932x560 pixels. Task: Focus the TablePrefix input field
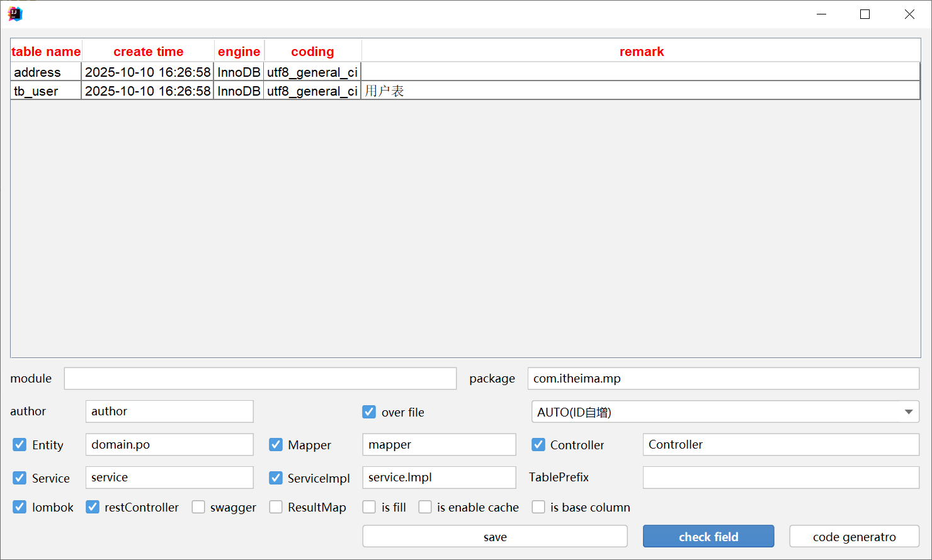[781, 478]
